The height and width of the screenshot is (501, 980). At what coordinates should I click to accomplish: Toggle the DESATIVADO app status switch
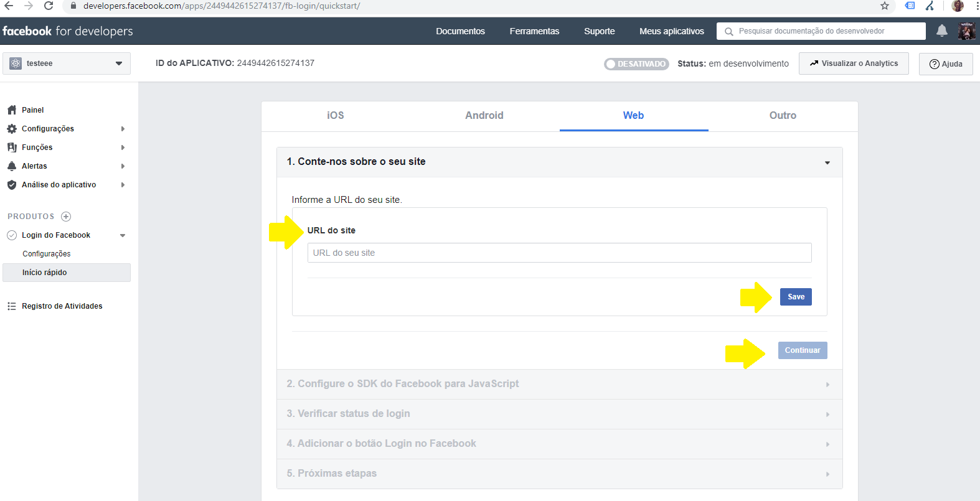click(636, 64)
